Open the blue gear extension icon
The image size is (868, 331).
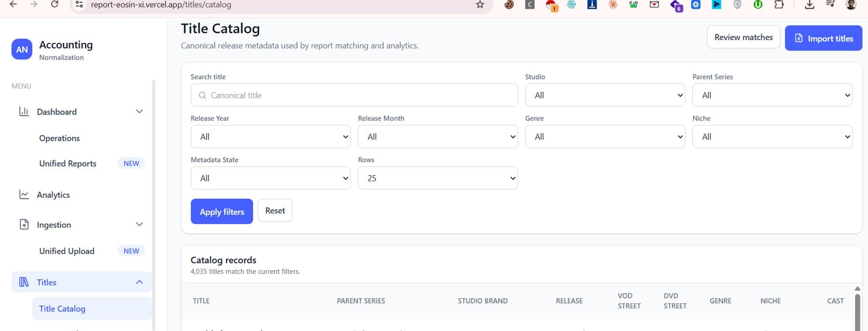click(696, 5)
